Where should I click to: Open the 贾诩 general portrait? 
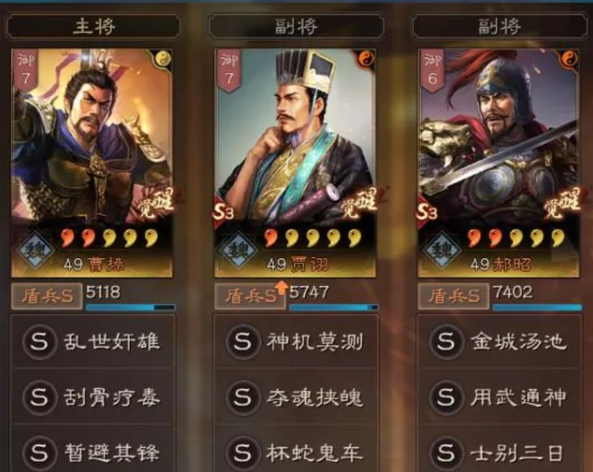tap(295, 163)
